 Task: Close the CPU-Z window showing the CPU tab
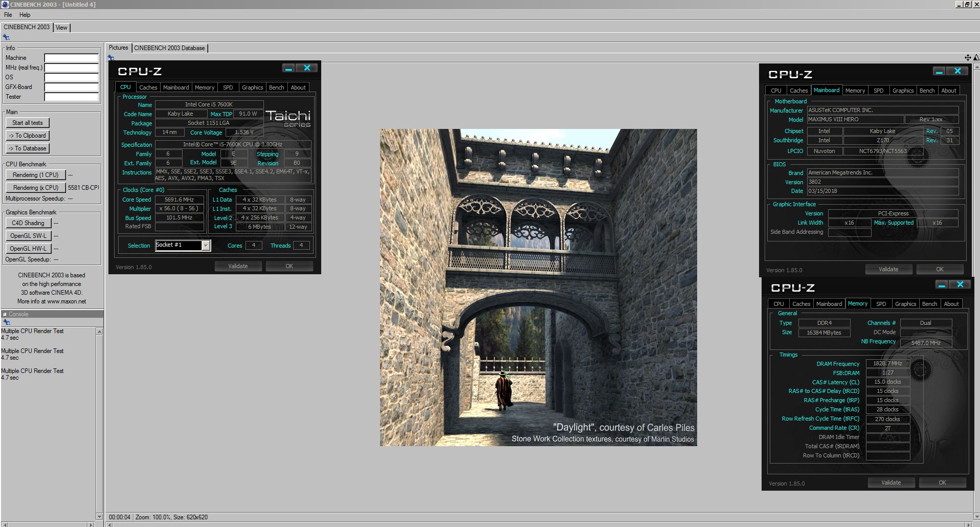tap(307, 68)
